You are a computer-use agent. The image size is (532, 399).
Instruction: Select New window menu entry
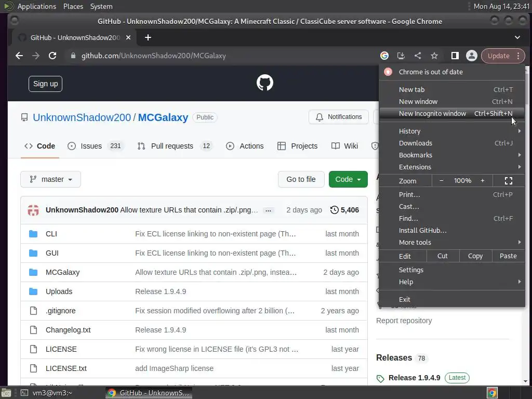tap(451, 101)
